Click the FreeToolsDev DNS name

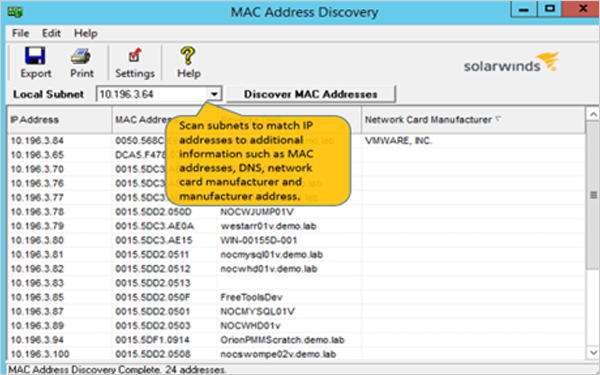pyautogui.click(x=251, y=297)
